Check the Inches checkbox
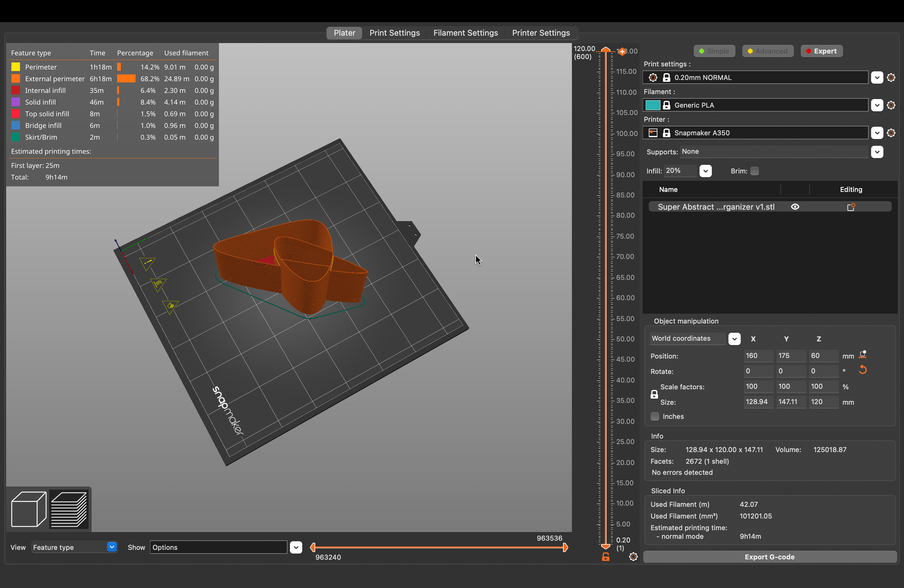 click(x=655, y=416)
